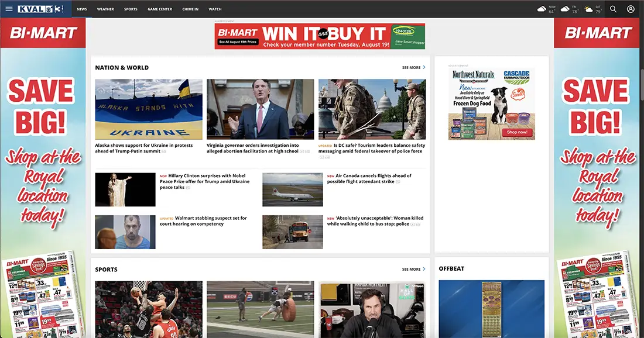Open Is DC safe tourism headline

coord(372,148)
